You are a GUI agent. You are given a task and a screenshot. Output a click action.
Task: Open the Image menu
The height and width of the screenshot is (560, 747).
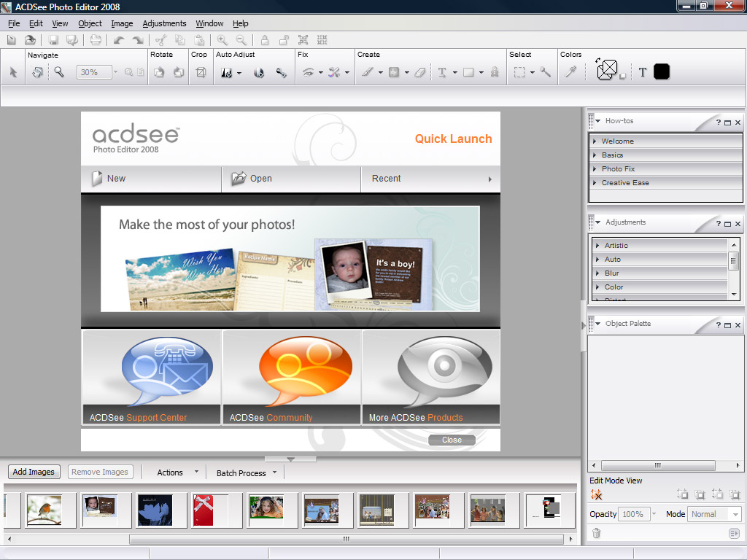click(122, 23)
